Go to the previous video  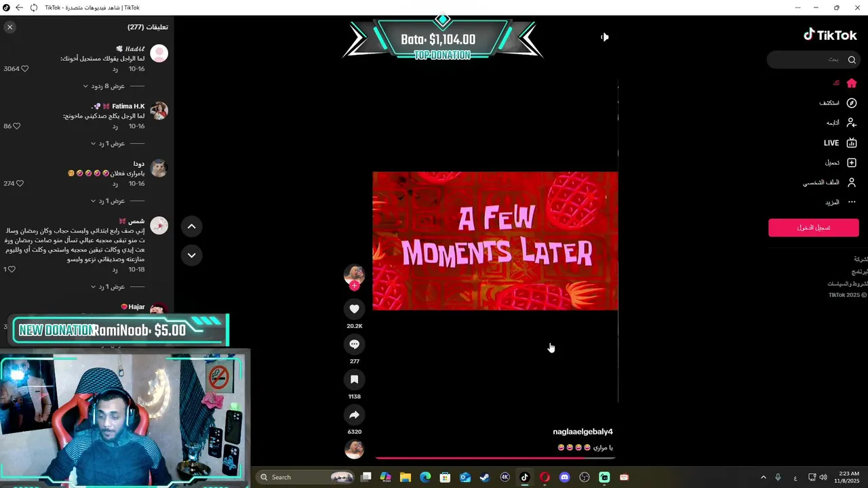click(191, 226)
